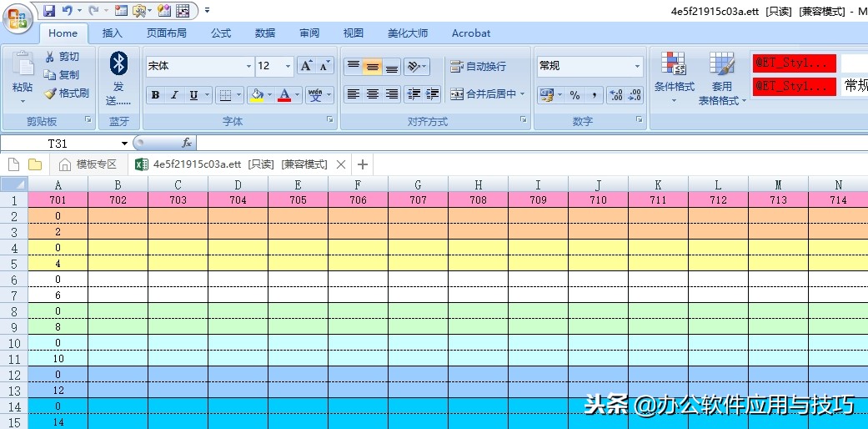Apply percent style
The height and width of the screenshot is (429, 868).
tap(575, 95)
